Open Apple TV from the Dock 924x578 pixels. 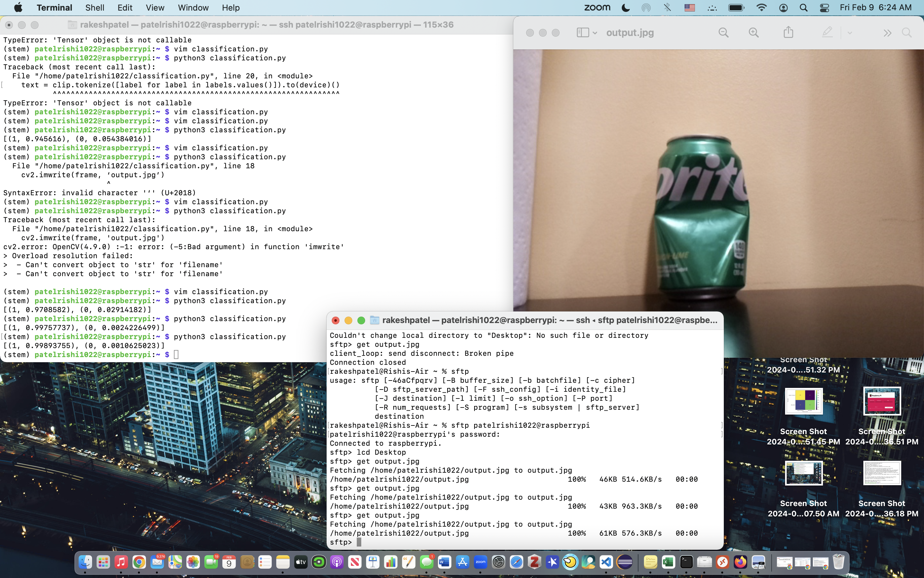[301, 562]
